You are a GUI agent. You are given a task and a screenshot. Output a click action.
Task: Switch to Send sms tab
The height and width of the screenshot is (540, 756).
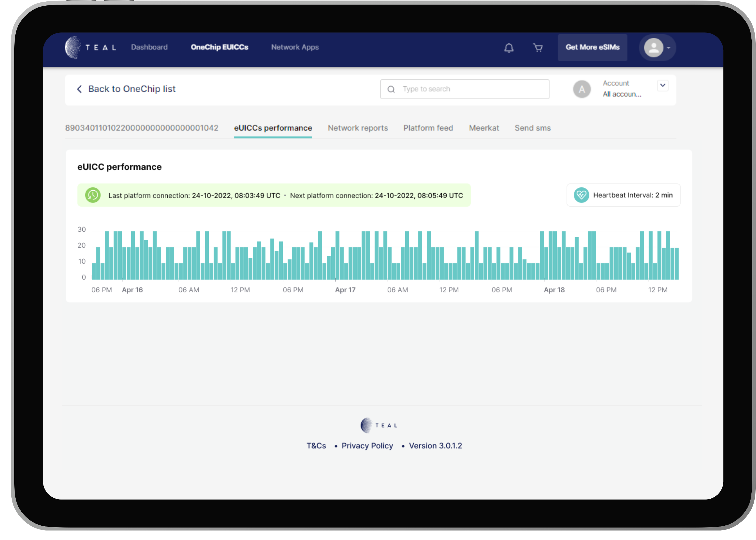(x=533, y=128)
